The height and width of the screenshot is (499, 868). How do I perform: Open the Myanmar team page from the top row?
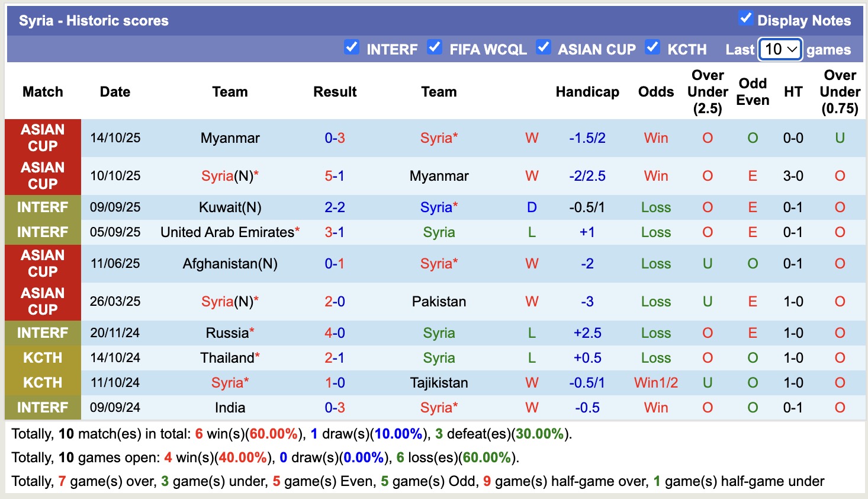point(230,138)
